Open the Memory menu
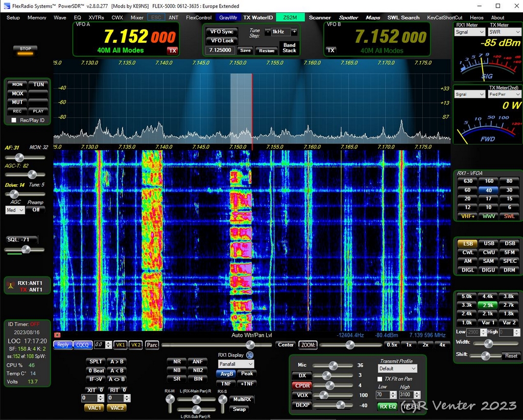The image size is (523, 420). tap(37, 17)
